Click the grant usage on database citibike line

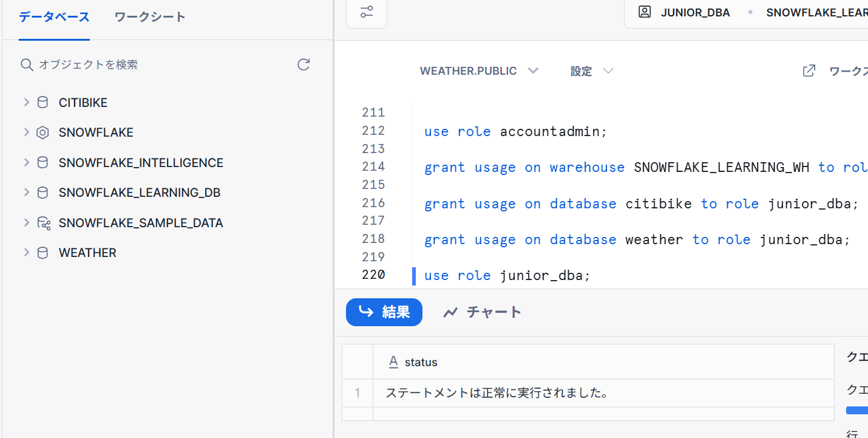pos(642,204)
